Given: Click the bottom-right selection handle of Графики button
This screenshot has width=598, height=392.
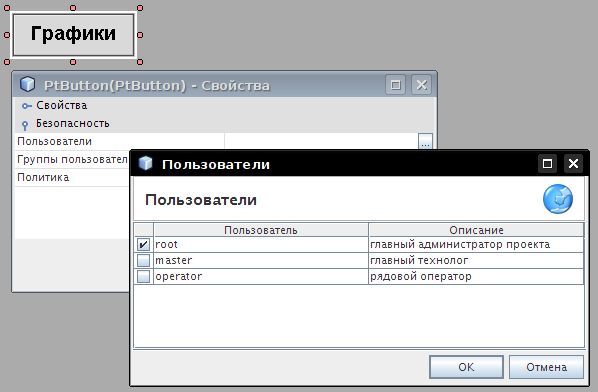Looking at the screenshot, I should (x=140, y=62).
